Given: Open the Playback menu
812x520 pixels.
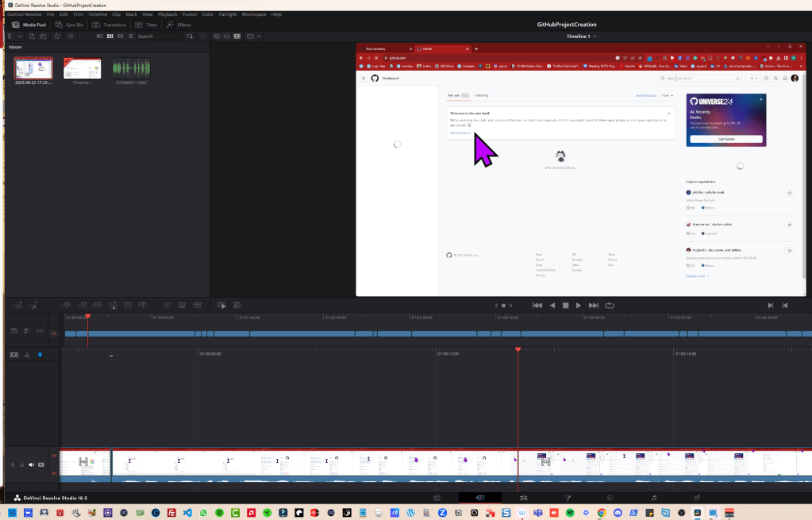Looking at the screenshot, I should [x=167, y=14].
